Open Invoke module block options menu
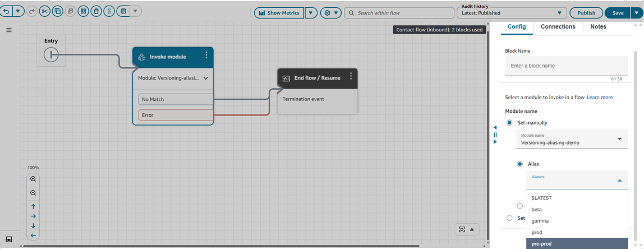This screenshot has height=249, width=644. [206, 55]
